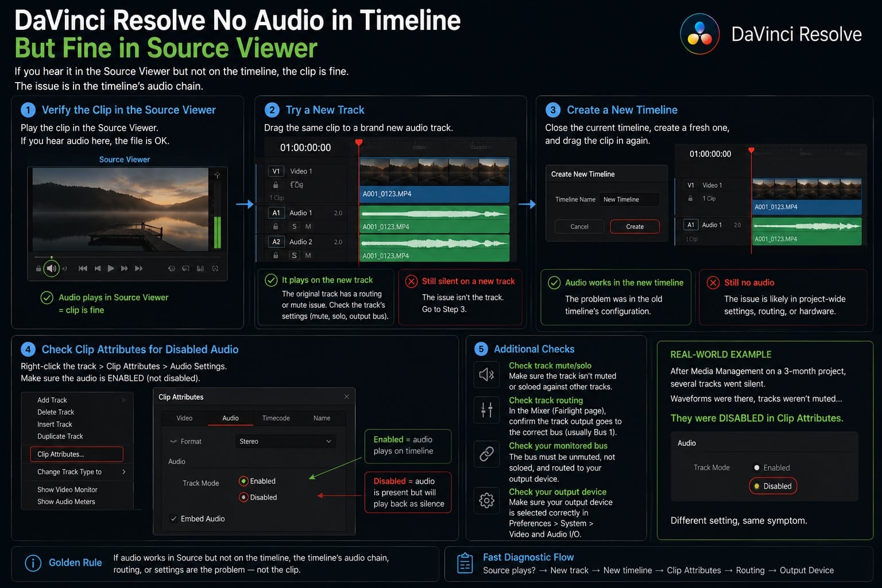Viewport: 882px width, 588px height.
Task: Expand the Change Track Type to submenu arrow
Action: click(x=124, y=472)
